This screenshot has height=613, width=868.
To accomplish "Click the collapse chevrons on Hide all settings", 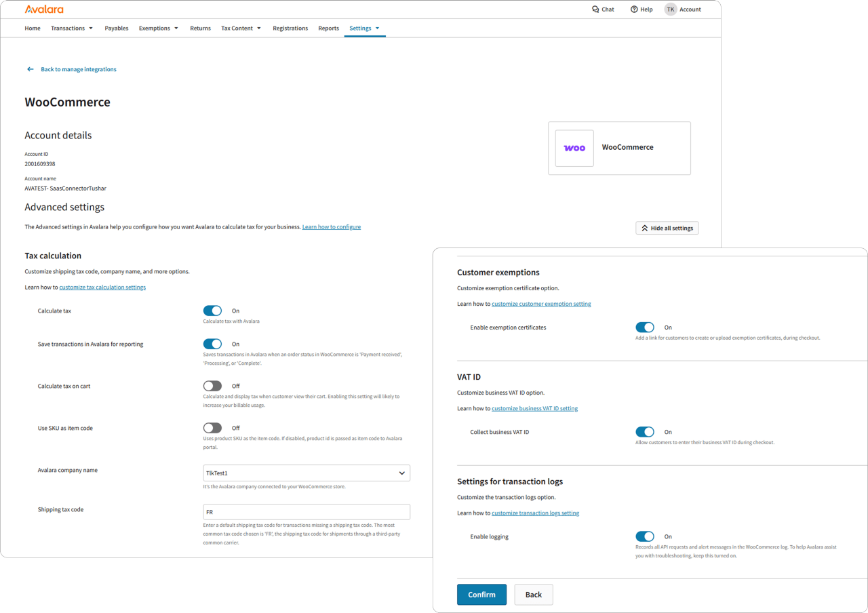I will point(644,228).
